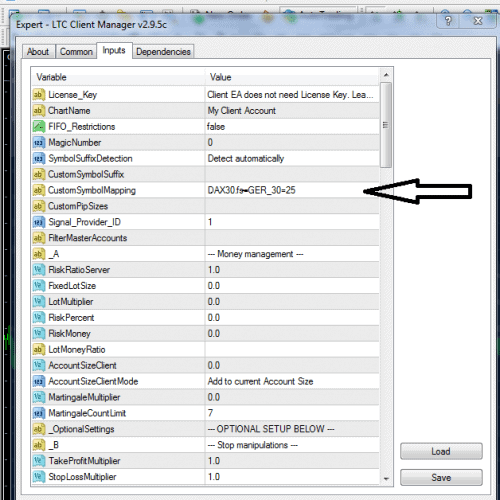Screen dimensions: 500x500
Task: Click the dialog help question mark button
Action: pos(448,21)
